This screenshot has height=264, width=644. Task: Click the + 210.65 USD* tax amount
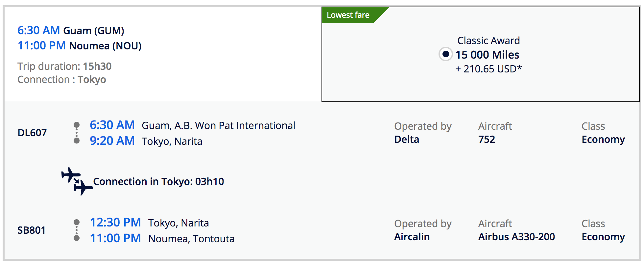coord(489,69)
